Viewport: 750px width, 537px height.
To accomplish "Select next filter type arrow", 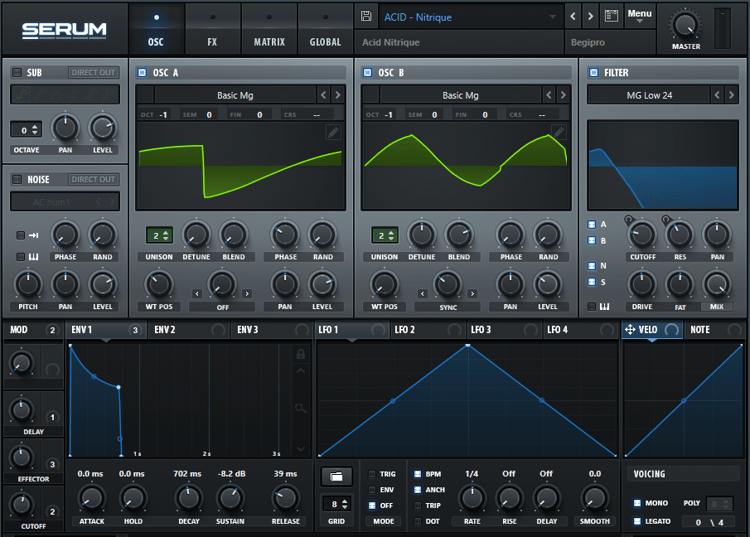I will coord(731,95).
